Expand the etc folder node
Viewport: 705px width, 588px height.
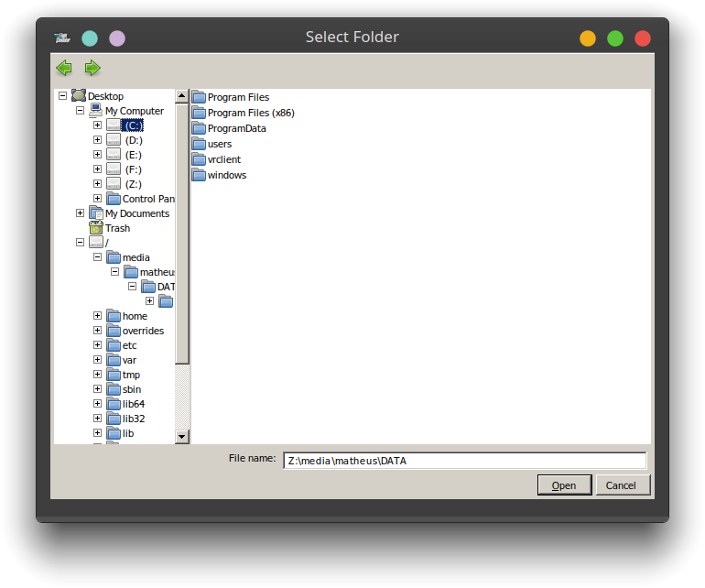tap(97, 345)
